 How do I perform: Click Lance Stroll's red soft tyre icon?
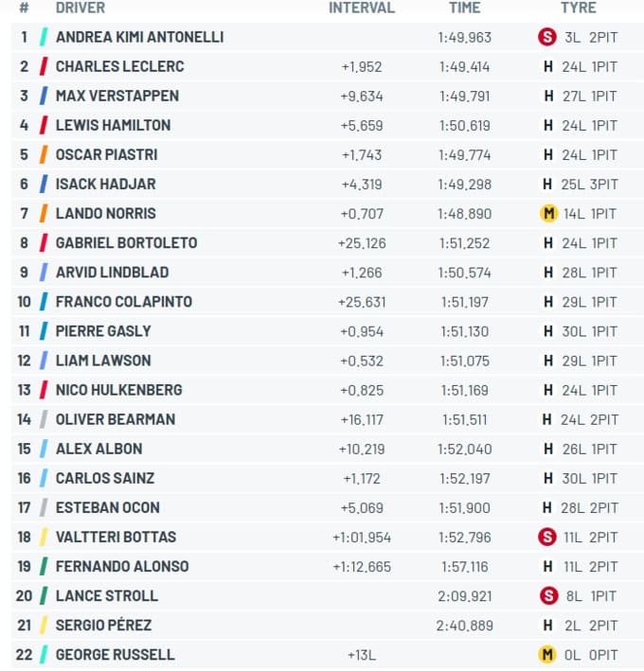pyautogui.click(x=548, y=595)
